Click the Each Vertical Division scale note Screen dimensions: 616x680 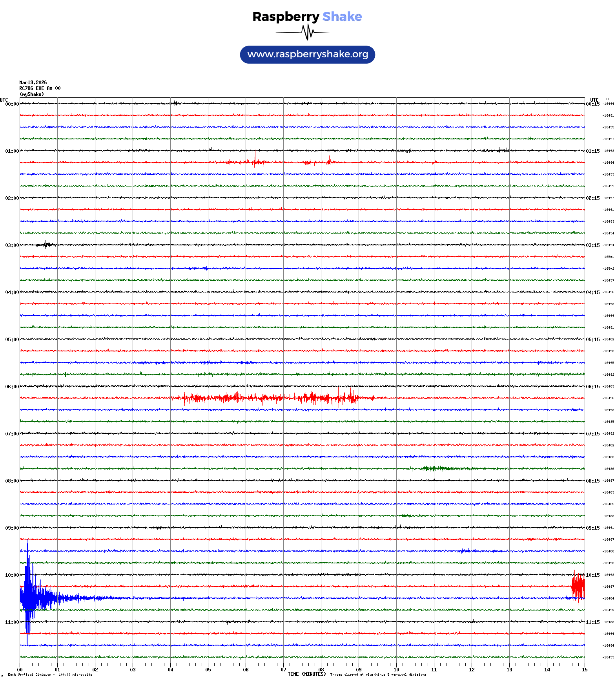(50, 675)
